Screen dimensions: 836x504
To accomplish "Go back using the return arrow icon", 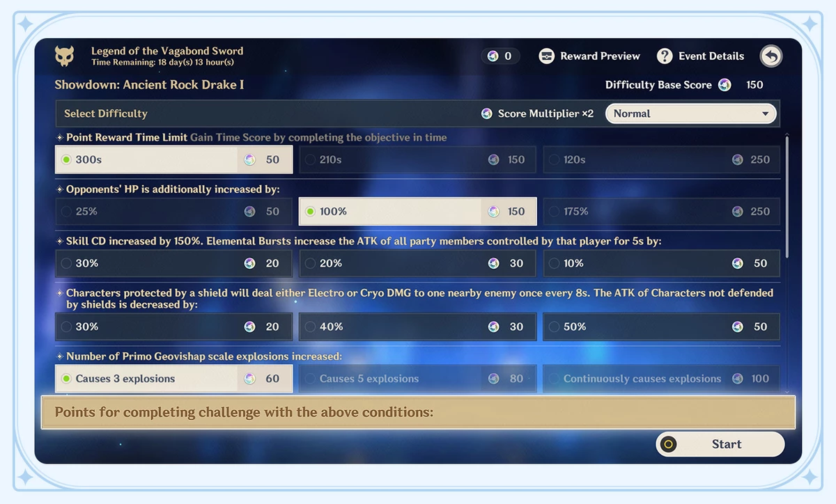I will pyautogui.click(x=771, y=56).
